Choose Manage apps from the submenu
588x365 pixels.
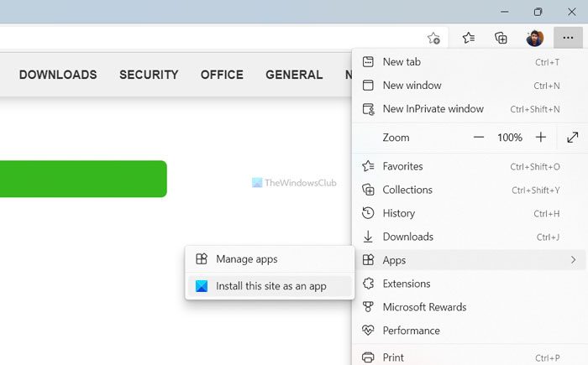click(x=246, y=259)
